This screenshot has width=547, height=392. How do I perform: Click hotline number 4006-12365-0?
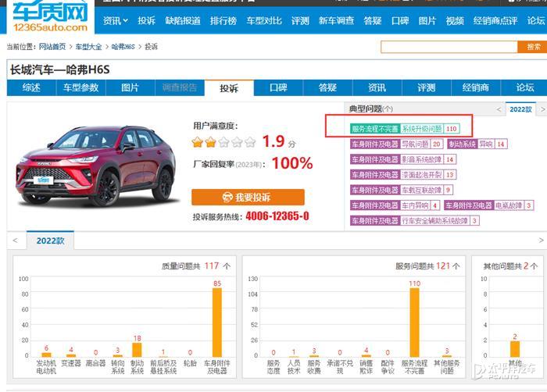click(277, 216)
